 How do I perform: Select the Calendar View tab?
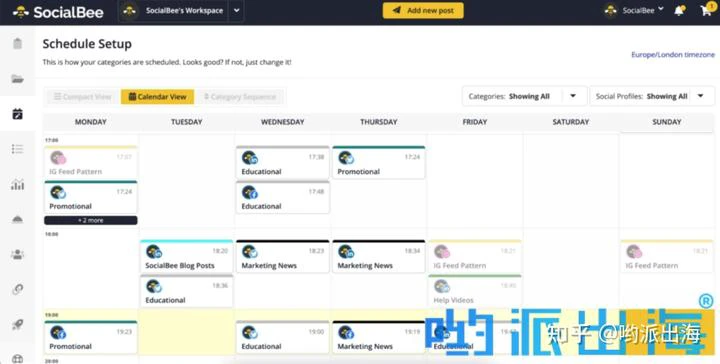click(x=158, y=97)
